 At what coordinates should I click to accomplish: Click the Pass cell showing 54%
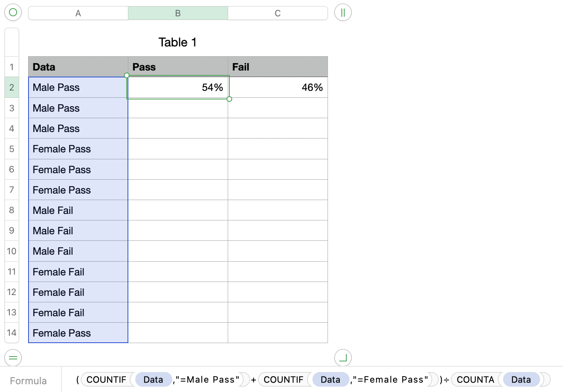click(178, 87)
